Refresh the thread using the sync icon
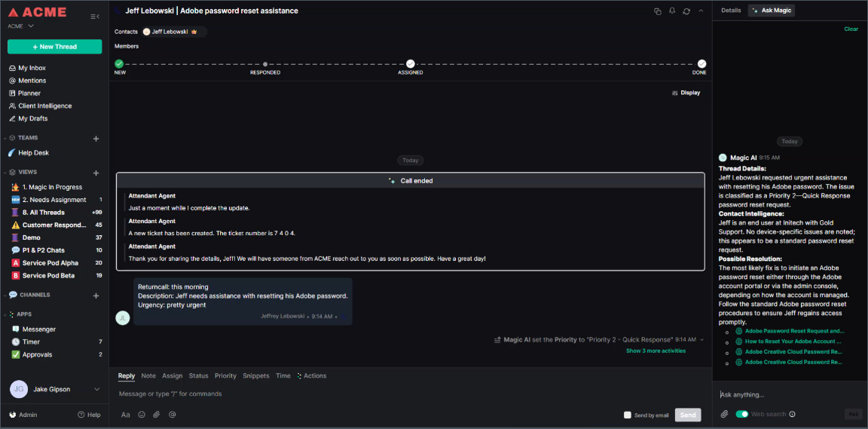The width and height of the screenshot is (868, 429). (x=687, y=11)
